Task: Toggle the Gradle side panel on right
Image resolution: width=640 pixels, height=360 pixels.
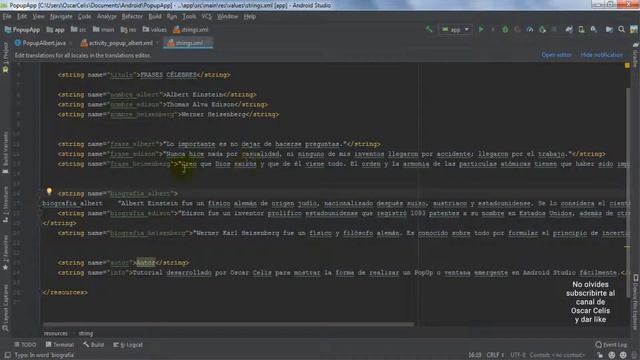Action: (x=636, y=55)
